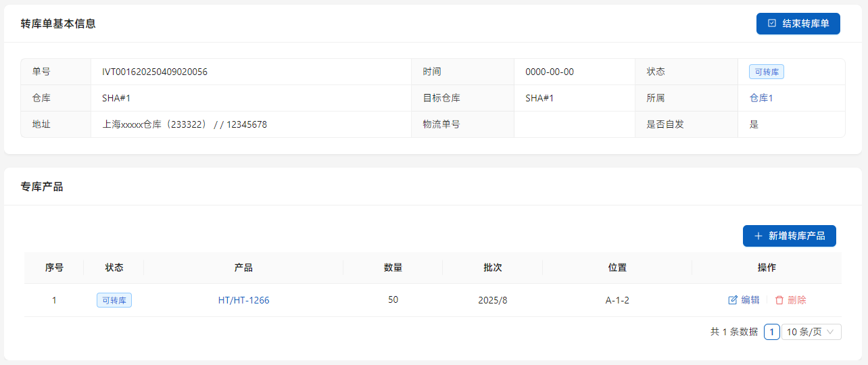Screen dimensions: 868x365
Task: Click the 可转库 tag in the product row
Action: point(114,300)
